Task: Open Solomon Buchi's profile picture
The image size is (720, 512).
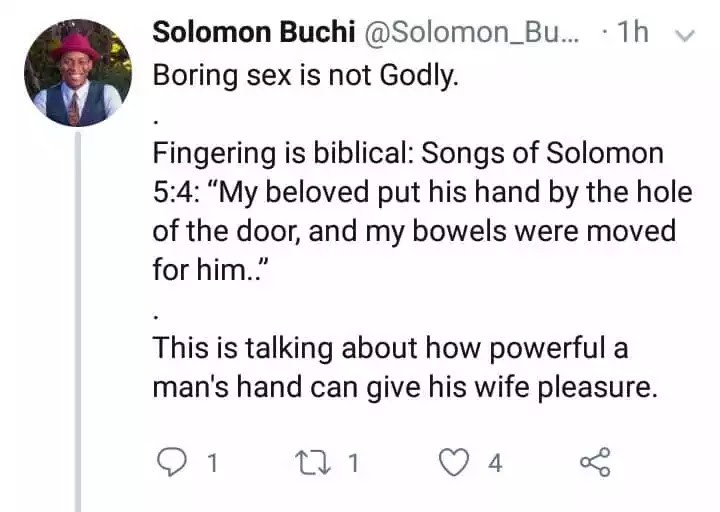Action: coord(78,73)
